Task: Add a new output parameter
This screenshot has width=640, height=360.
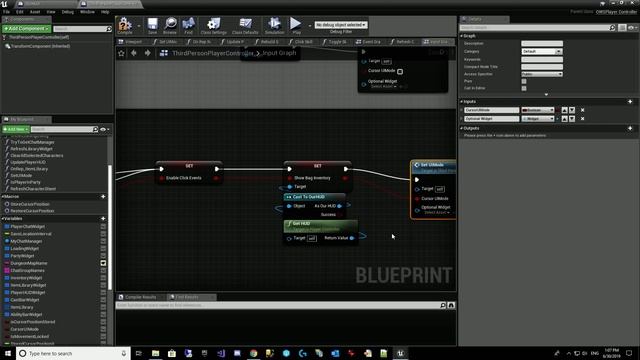Action: click(630, 128)
